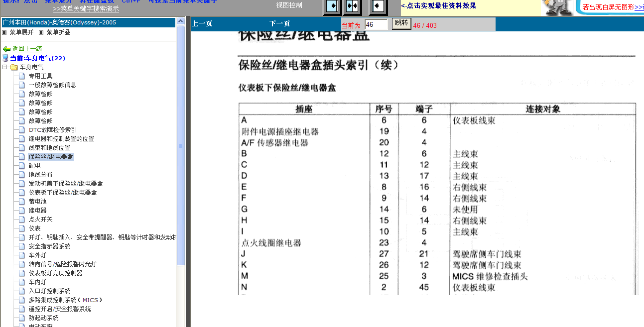Collapse the 车身电气 tree node
The height and width of the screenshot is (327, 644).
tap(4, 67)
